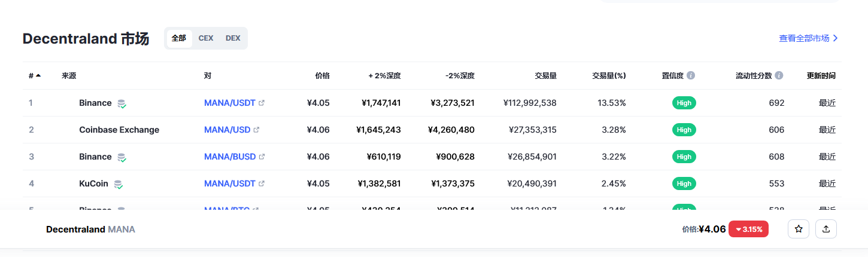Open Binance source in row 3
The width and height of the screenshot is (868, 257).
[95, 157]
